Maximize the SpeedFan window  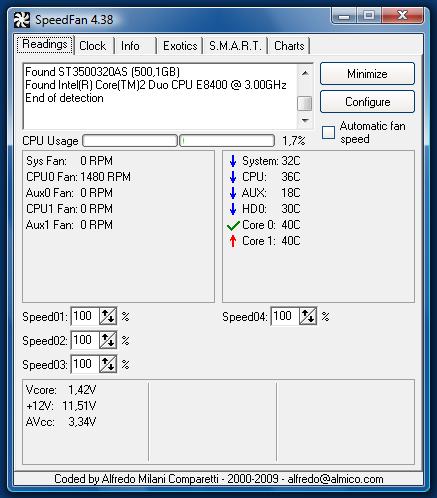click(369, 16)
